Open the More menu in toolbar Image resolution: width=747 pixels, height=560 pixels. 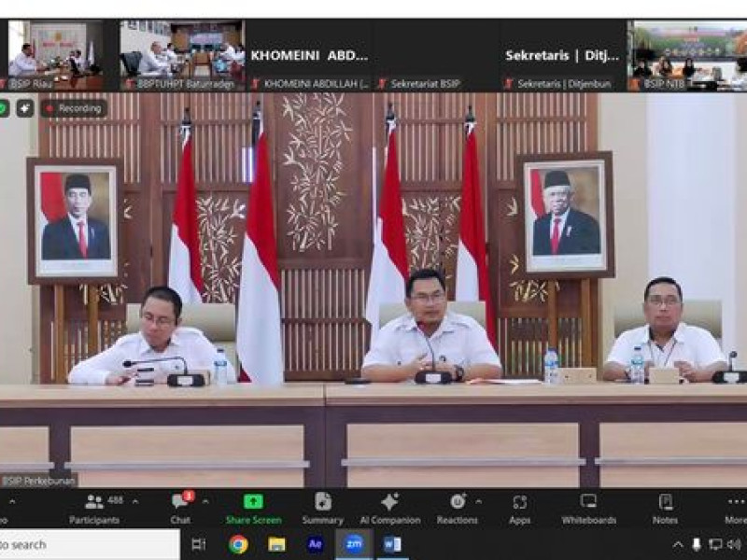pos(735,507)
